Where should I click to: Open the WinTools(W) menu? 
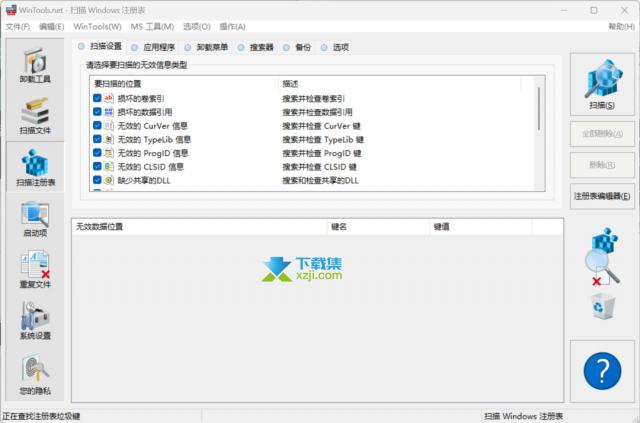97,27
